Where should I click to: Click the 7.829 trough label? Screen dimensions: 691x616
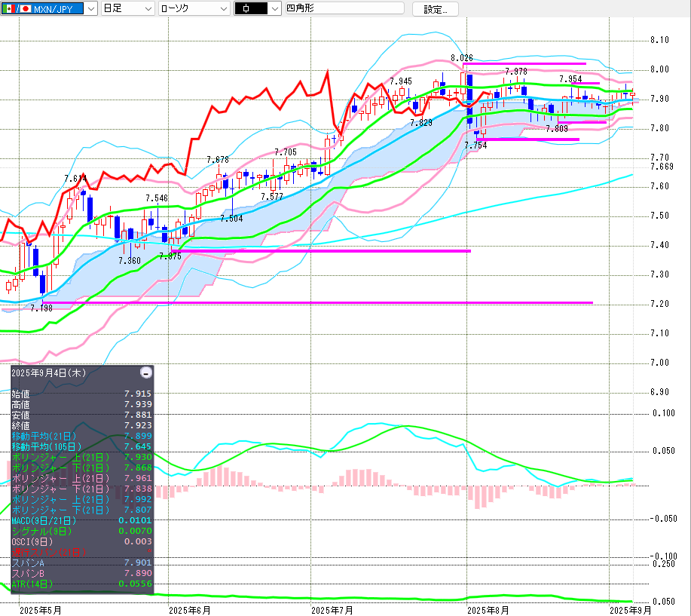pyautogui.click(x=421, y=123)
